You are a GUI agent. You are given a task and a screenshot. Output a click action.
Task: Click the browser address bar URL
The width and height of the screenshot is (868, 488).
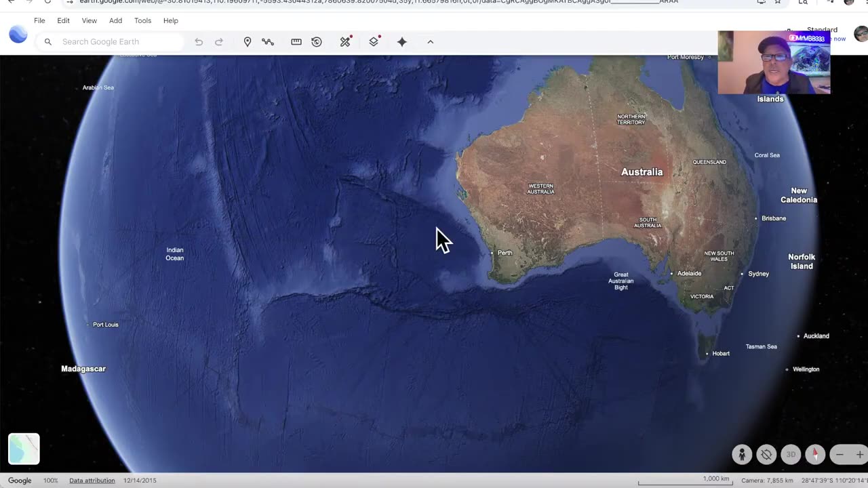tap(378, 2)
